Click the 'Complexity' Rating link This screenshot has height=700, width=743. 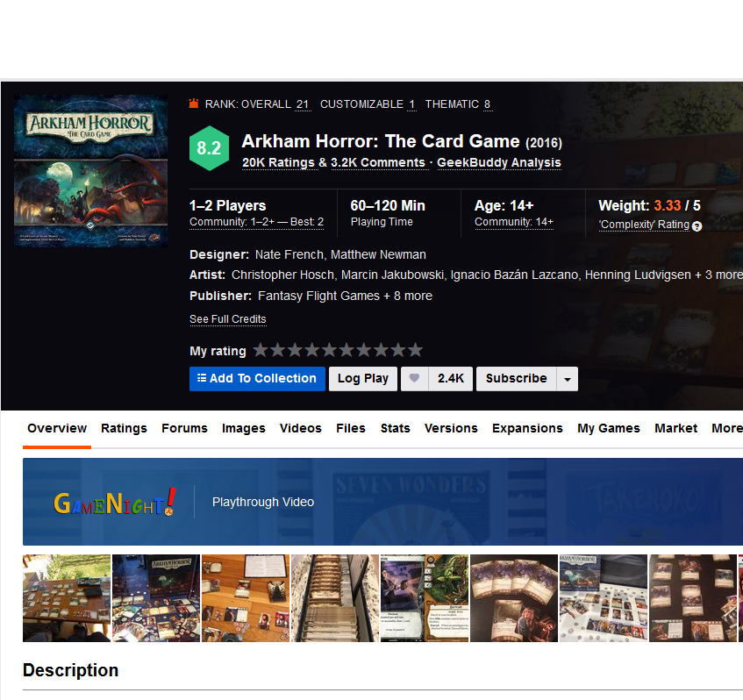click(644, 225)
